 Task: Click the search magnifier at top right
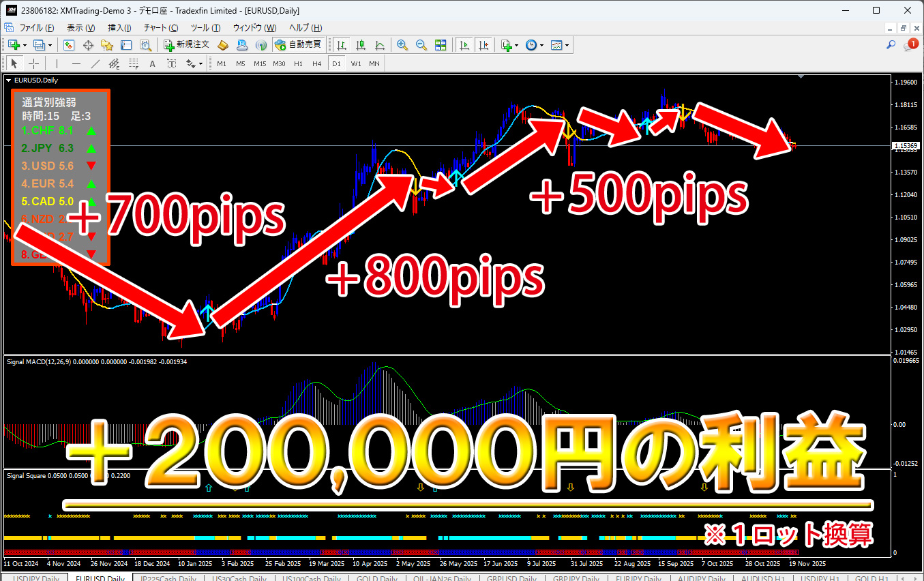click(x=891, y=45)
